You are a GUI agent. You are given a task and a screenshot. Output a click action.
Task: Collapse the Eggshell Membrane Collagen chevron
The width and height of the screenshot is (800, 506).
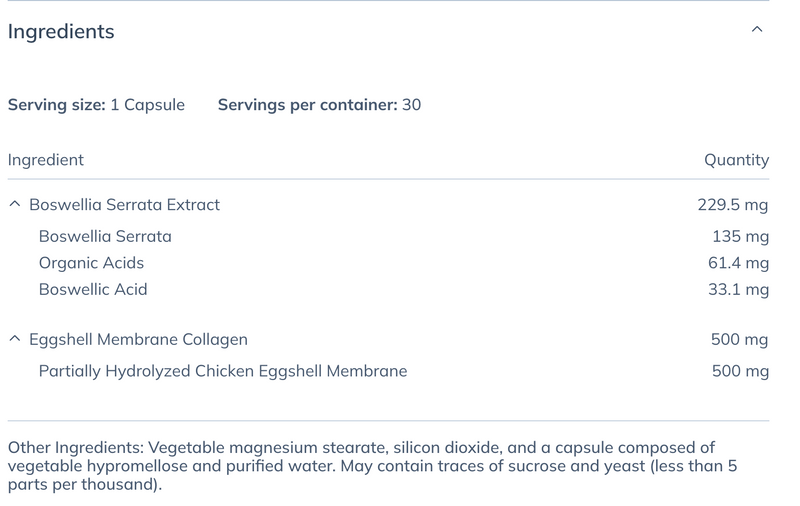[14, 340]
